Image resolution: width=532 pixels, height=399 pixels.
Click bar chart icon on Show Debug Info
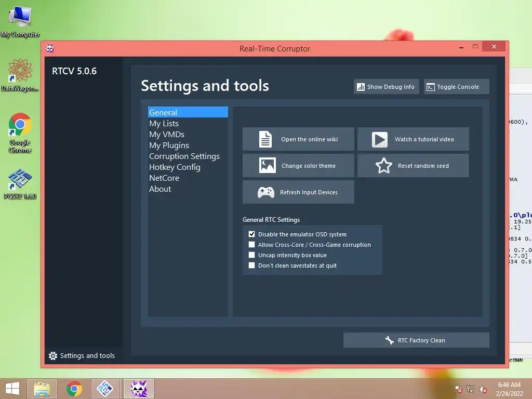coord(361,87)
